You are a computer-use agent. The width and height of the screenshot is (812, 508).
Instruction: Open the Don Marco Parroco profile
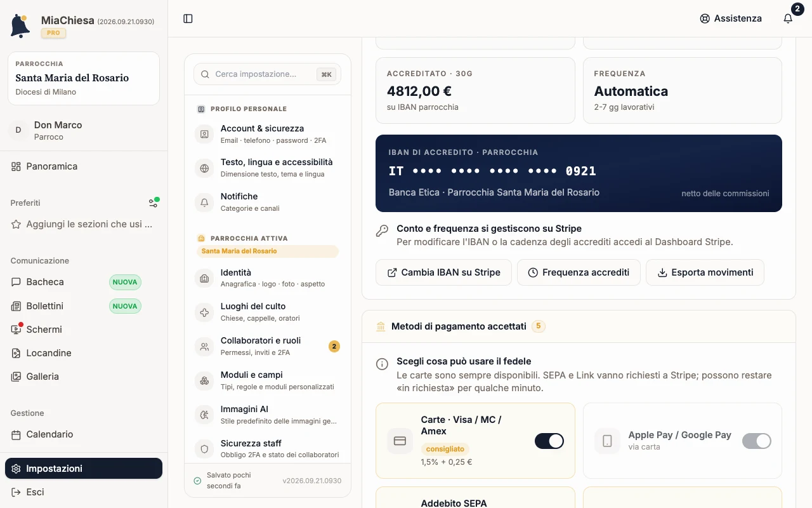click(84, 130)
